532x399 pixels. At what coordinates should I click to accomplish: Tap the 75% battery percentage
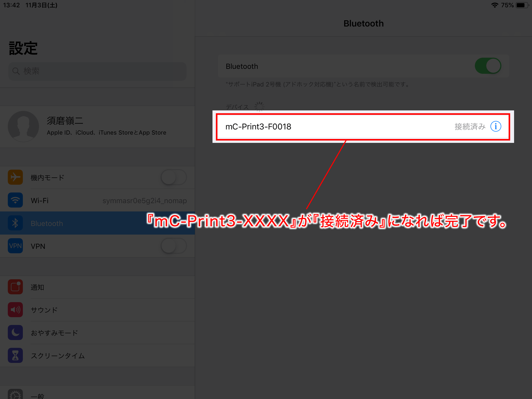click(507, 5)
